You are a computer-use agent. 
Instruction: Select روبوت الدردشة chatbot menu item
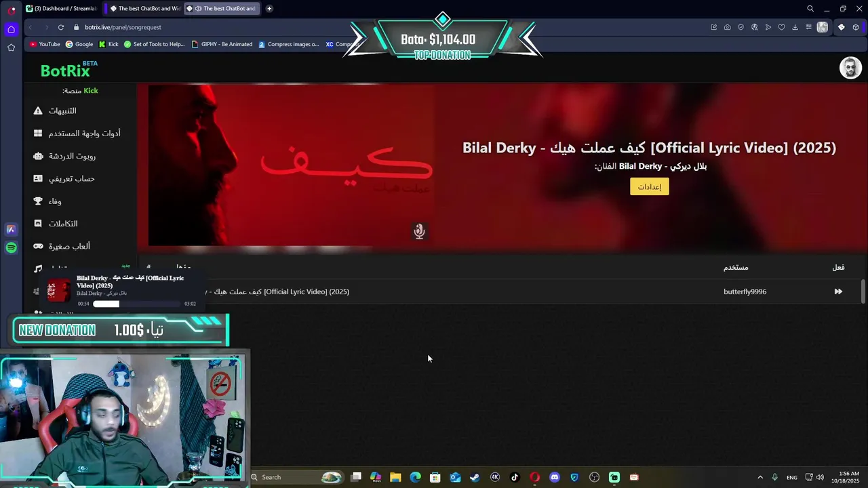click(x=64, y=156)
